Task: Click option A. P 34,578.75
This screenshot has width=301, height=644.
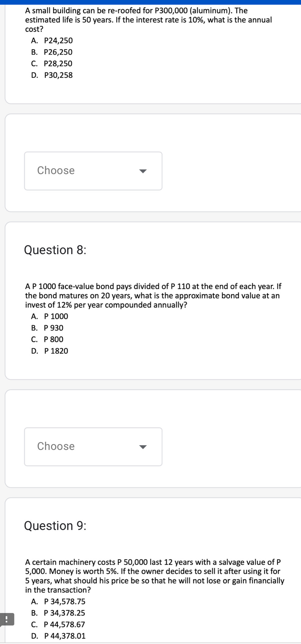Action: tap(58, 601)
